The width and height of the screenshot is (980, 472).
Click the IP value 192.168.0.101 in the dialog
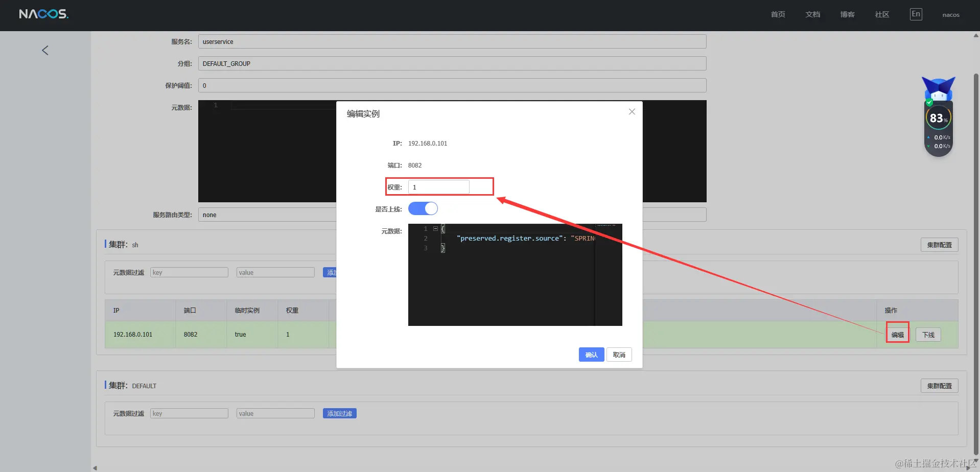428,144
